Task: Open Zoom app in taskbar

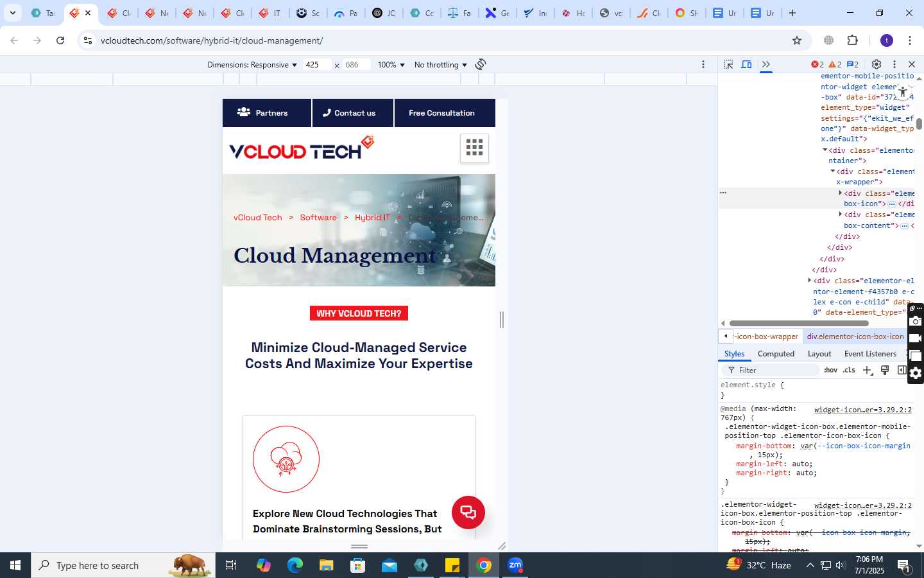Action: (515, 565)
